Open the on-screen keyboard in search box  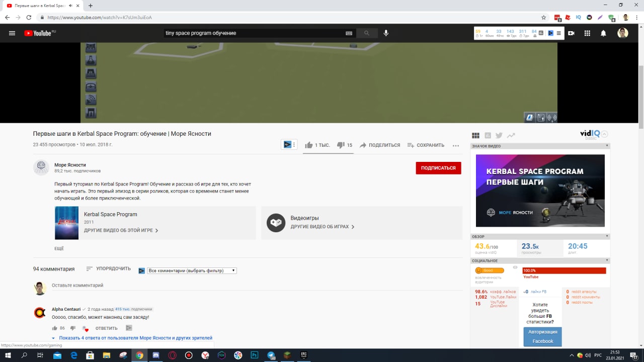349,33
